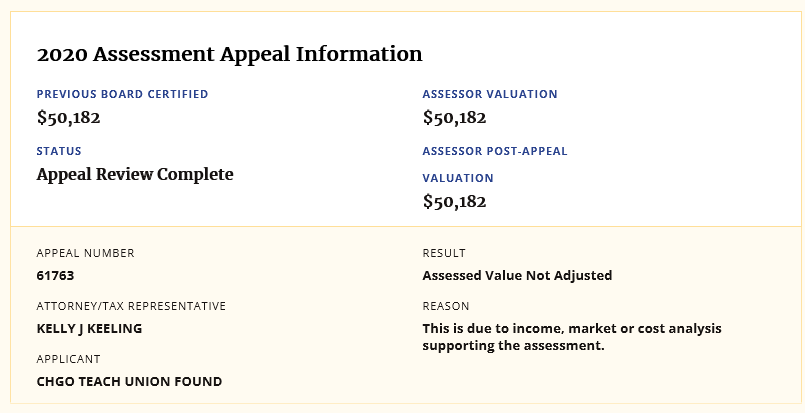Select the Previous Board Certified label
805x413 pixels.
pos(122,94)
